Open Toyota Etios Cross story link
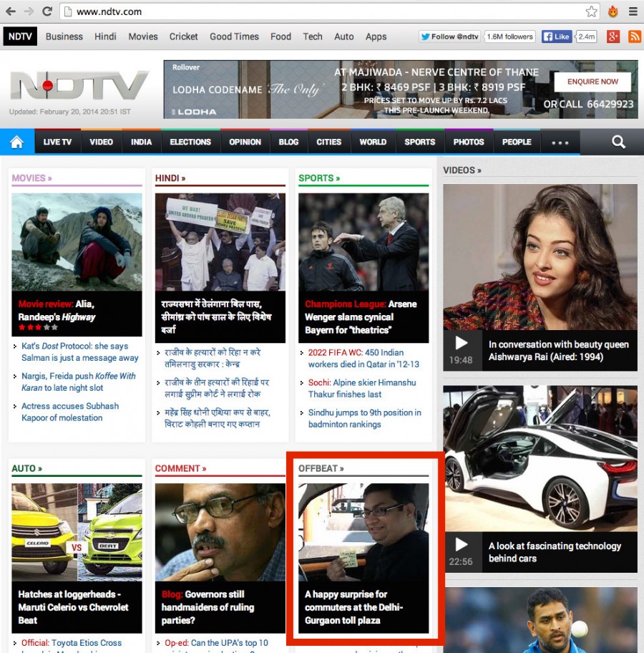Screen dimensions: 644x653 (x=72, y=643)
